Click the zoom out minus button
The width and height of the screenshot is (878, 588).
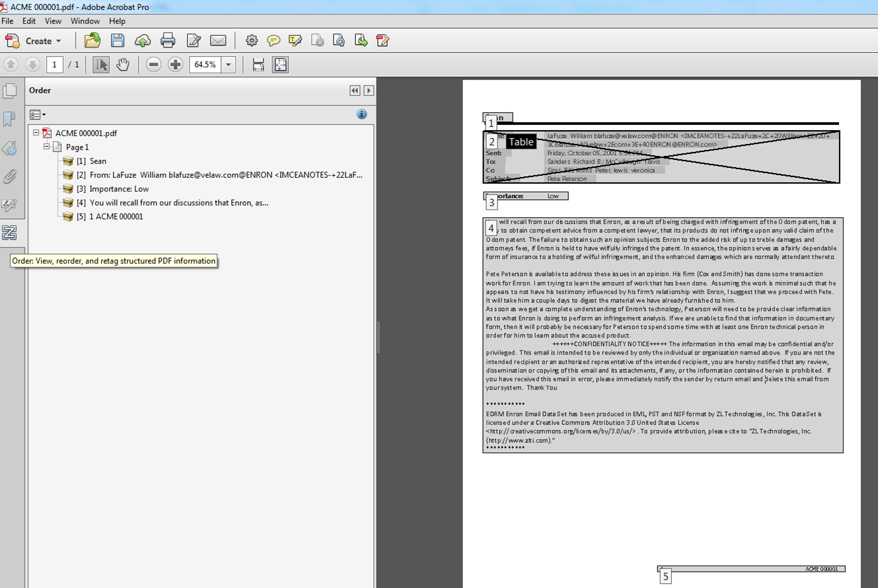(153, 65)
